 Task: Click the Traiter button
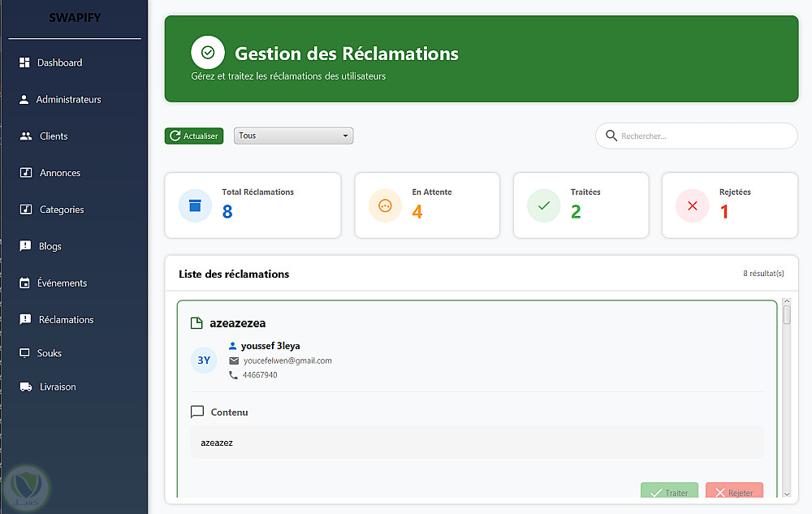pyautogui.click(x=669, y=492)
